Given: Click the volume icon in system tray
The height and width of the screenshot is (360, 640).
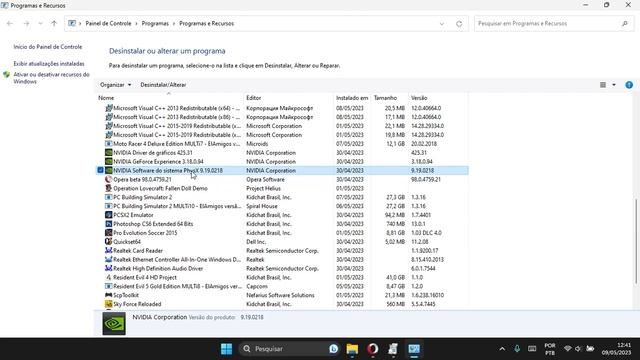Looking at the screenshot, I should [578, 349].
